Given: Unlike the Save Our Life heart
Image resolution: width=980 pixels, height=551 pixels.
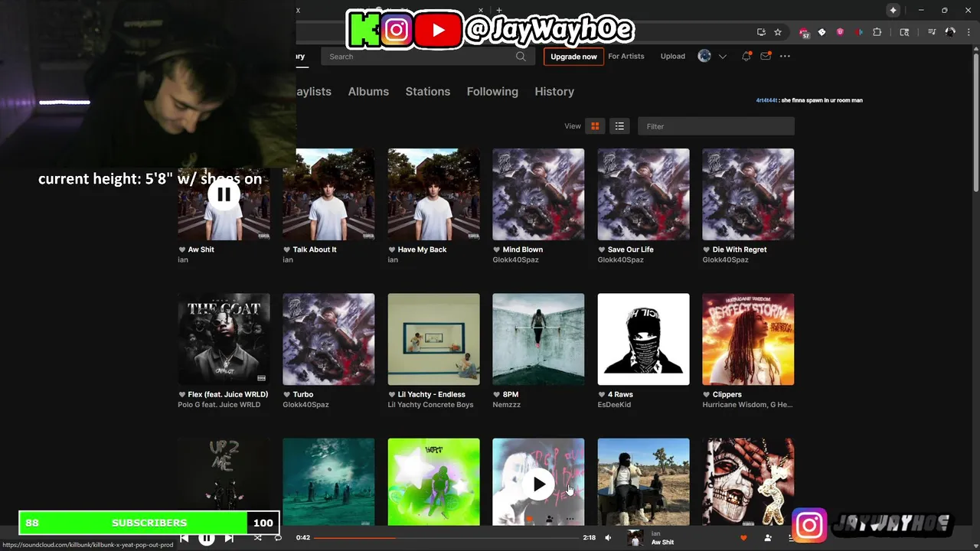Looking at the screenshot, I should point(601,249).
